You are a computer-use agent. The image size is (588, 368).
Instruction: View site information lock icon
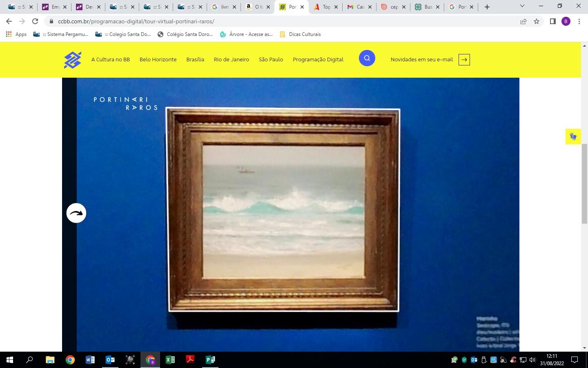51,21
